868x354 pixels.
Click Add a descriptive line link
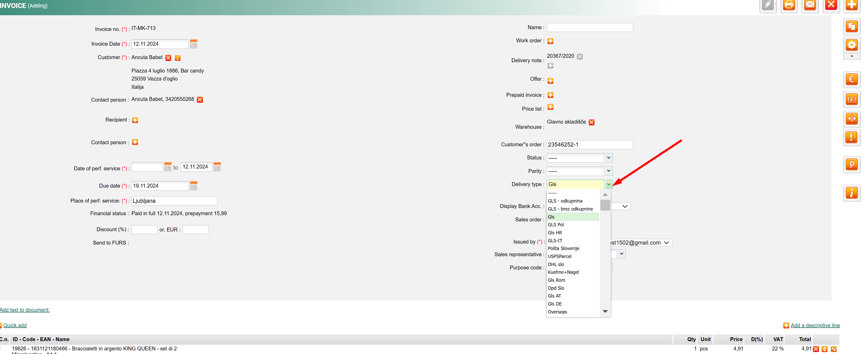click(815, 325)
